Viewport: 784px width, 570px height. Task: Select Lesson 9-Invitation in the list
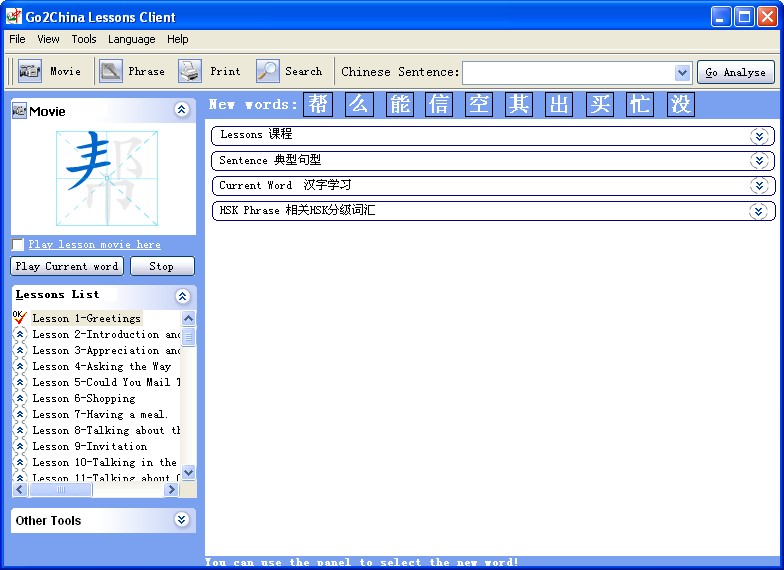click(x=90, y=446)
